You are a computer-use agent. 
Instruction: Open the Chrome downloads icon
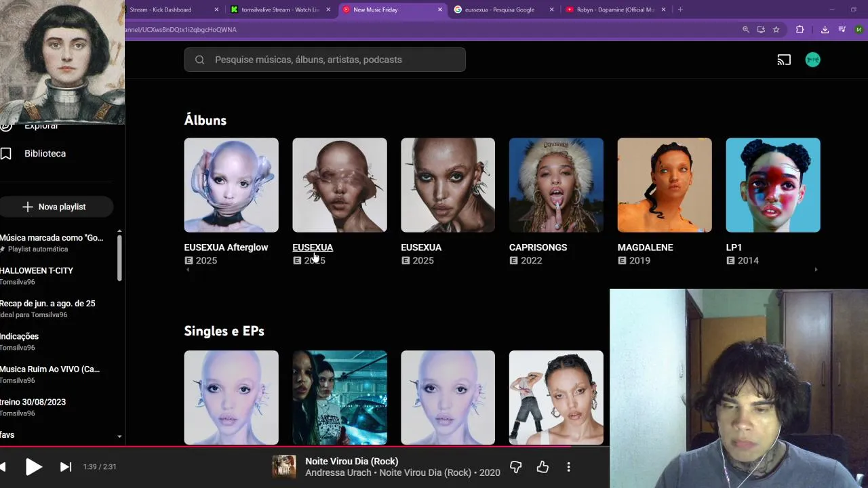click(825, 30)
